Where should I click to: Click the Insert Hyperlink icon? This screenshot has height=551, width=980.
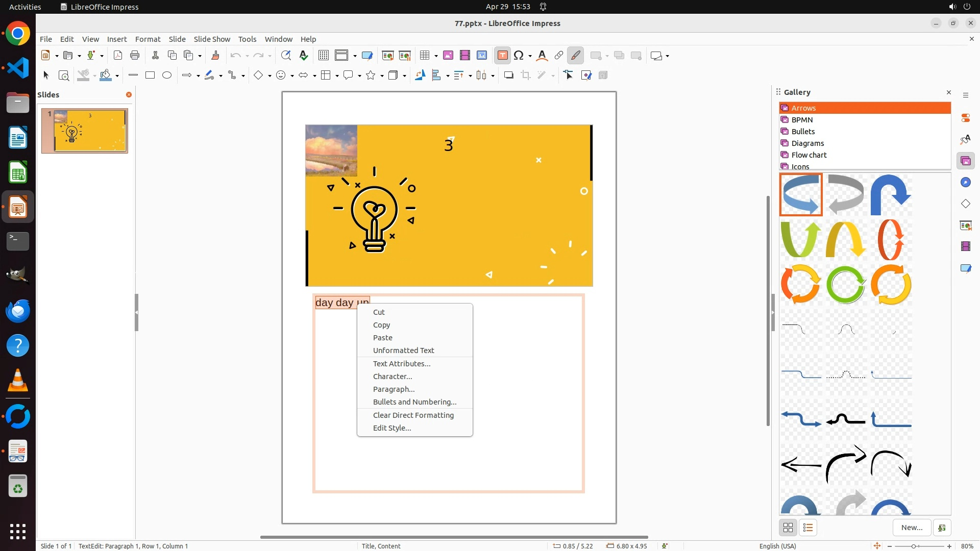[x=559, y=56]
